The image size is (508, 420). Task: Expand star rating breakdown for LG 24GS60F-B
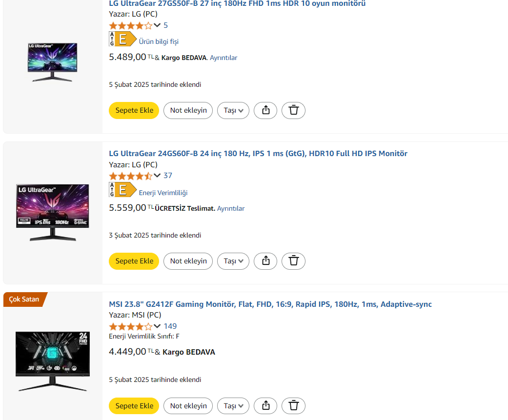(157, 176)
